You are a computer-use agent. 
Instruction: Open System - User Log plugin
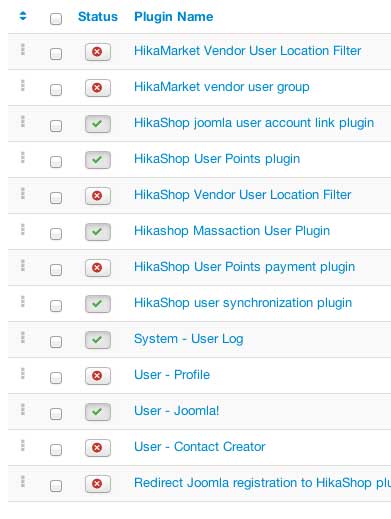[x=189, y=339]
